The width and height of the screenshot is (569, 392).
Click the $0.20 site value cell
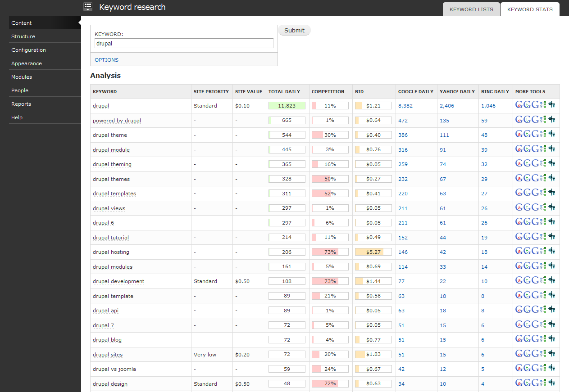tap(242, 355)
